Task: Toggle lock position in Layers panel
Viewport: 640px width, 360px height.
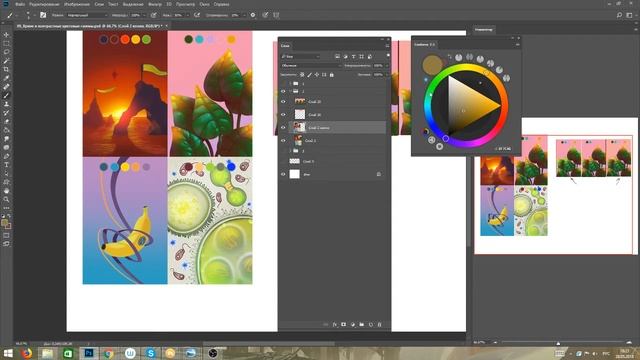Action: pyautogui.click(x=317, y=75)
